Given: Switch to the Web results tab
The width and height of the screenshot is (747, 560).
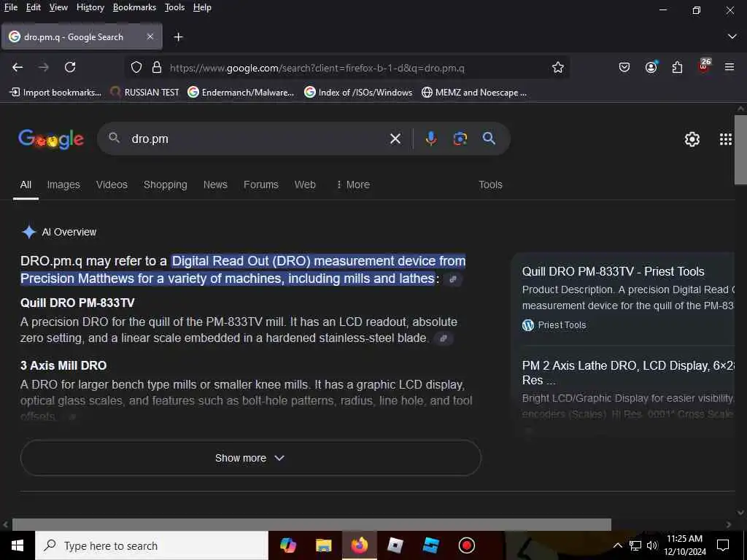Looking at the screenshot, I should point(305,184).
